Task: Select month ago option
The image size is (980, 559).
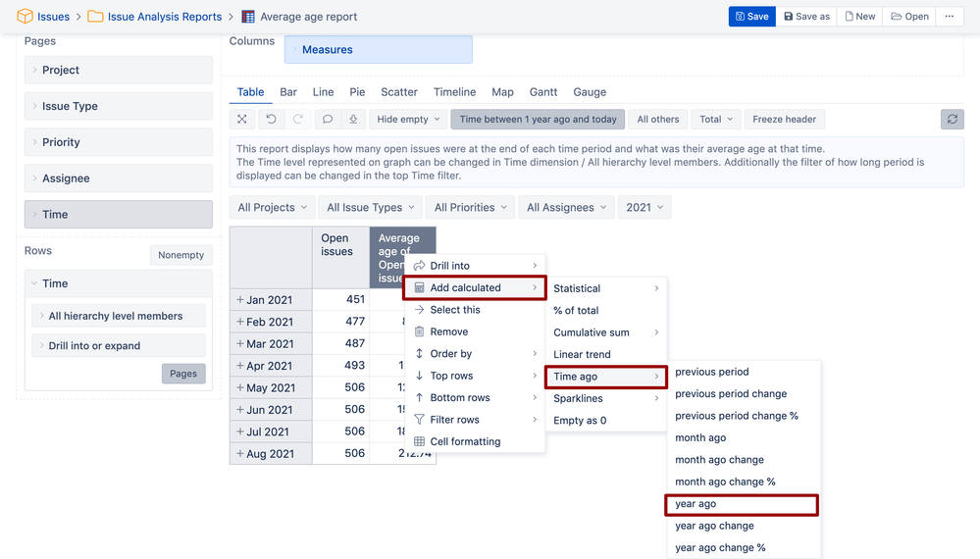Action: tap(744, 437)
